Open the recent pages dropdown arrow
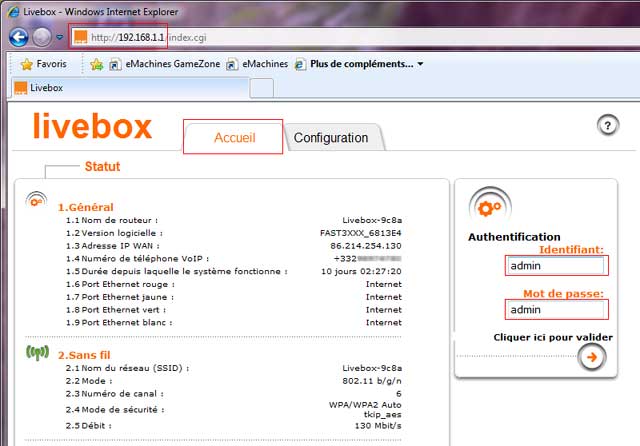640x446 pixels. click(x=60, y=37)
